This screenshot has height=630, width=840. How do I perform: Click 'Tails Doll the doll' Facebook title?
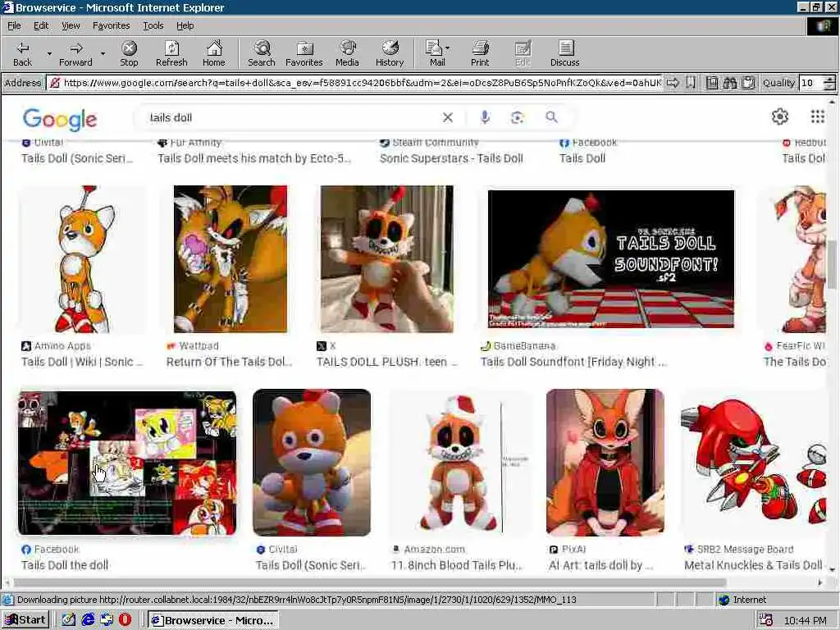pyautogui.click(x=65, y=564)
